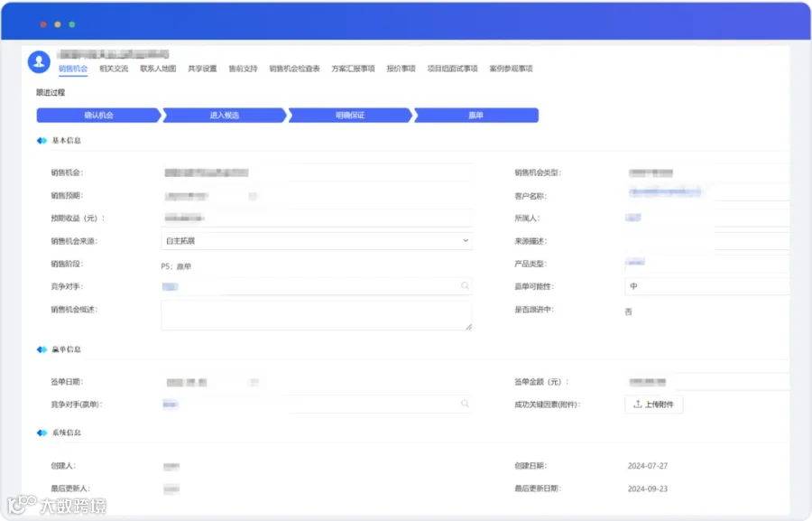Click the 签单日期 date field
The width and height of the screenshot is (812, 521).
213,382
